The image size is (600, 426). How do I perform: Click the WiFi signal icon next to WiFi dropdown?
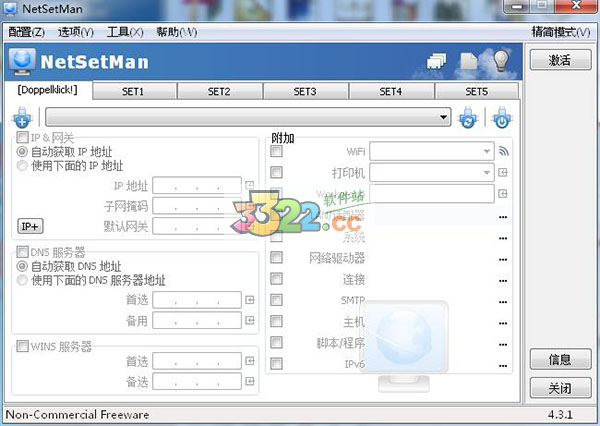(503, 152)
